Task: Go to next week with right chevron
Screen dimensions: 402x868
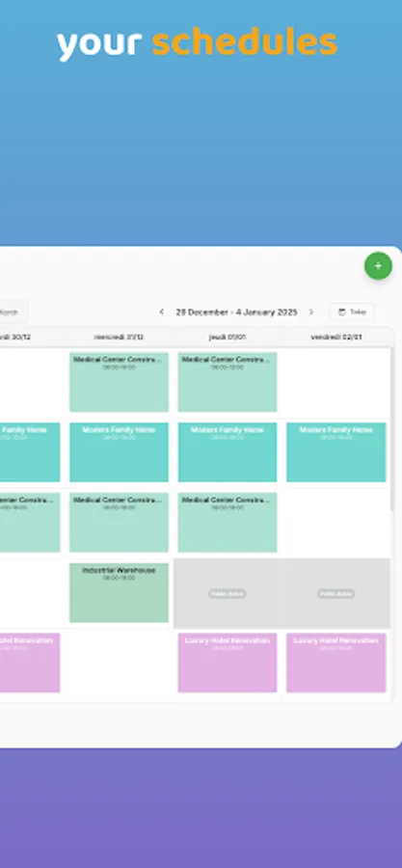Action: click(x=310, y=312)
